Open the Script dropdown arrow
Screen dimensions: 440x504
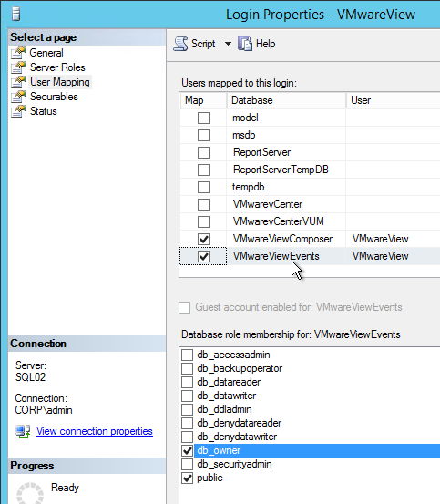(228, 44)
